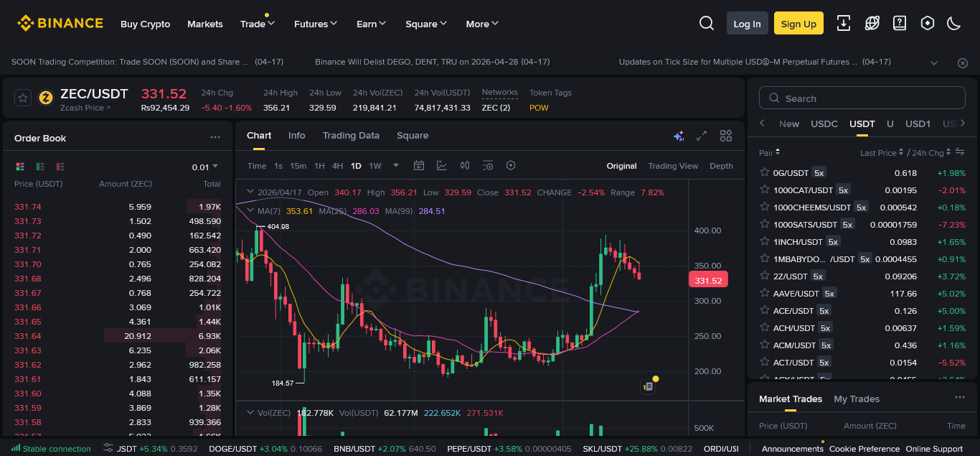Expand the Trade menu
The height and width of the screenshot is (456, 980).
pyautogui.click(x=258, y=24)
